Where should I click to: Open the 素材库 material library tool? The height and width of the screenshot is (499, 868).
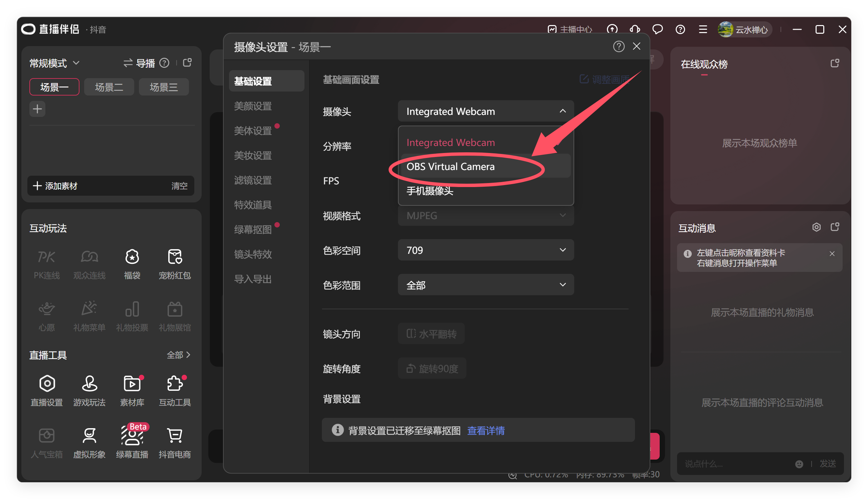(x=132, y=391)
